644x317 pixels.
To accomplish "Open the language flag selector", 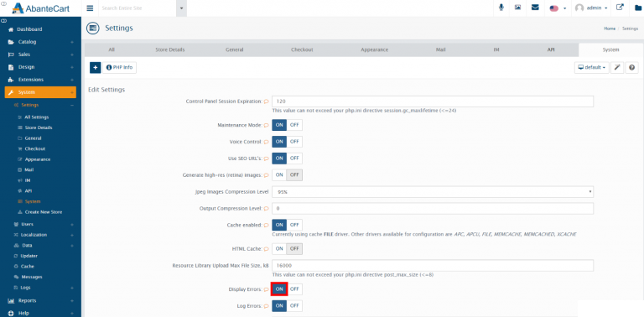I will point(558,8).
